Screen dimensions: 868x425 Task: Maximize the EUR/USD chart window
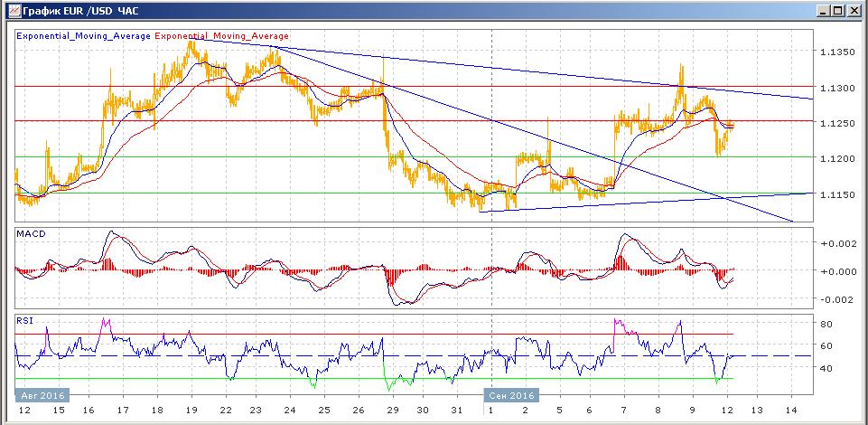pos(837,10)
